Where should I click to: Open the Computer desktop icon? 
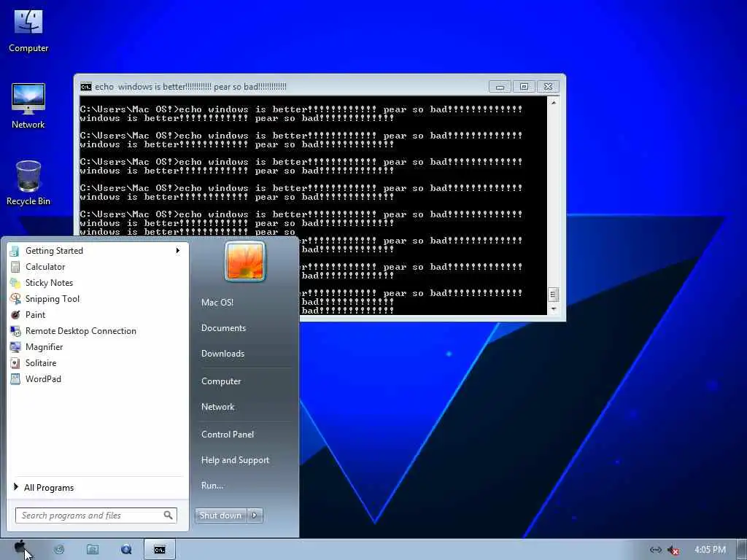click(28, 31)
